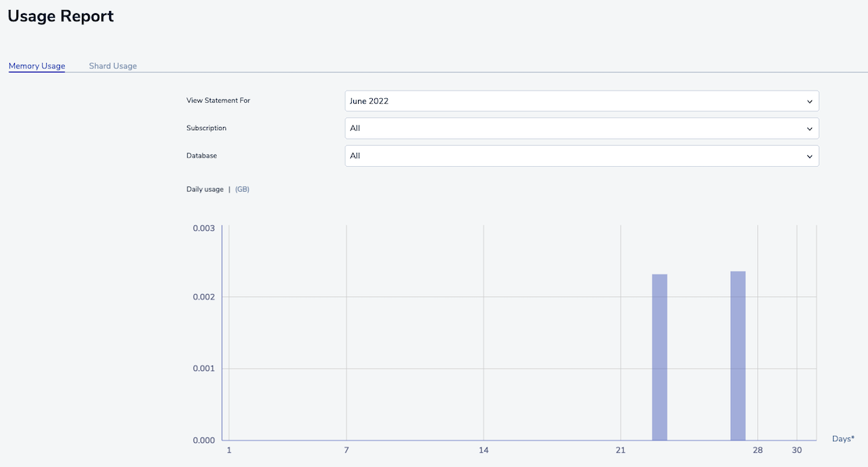Select the usage bar after day 21
The width and height of the screenshot is (868, 467).
click(x=659, y=357)
